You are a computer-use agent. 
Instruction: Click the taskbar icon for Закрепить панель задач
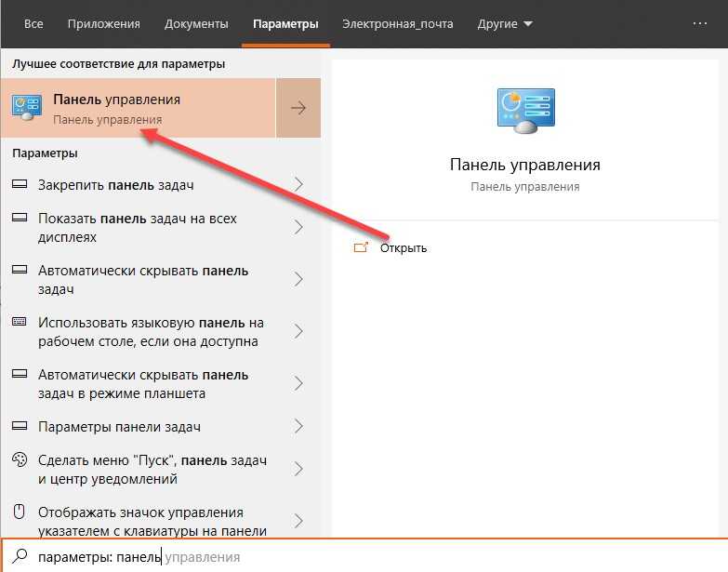coord(20,184)
